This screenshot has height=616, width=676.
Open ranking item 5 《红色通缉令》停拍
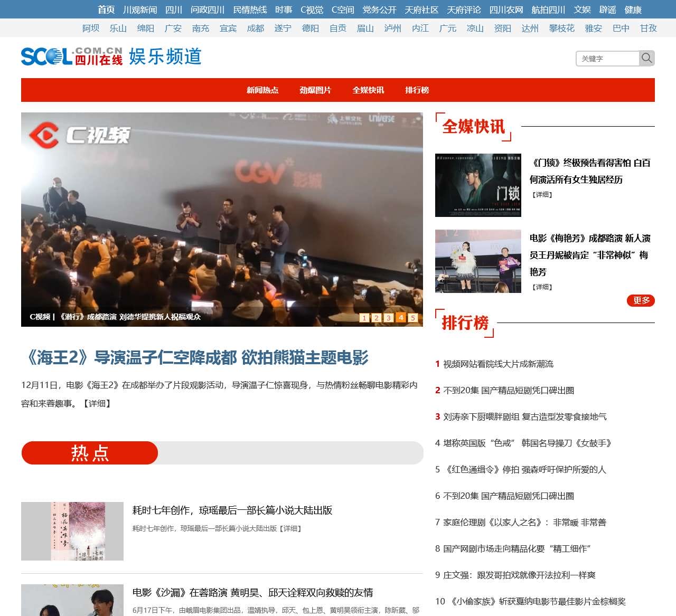point(525,469)
